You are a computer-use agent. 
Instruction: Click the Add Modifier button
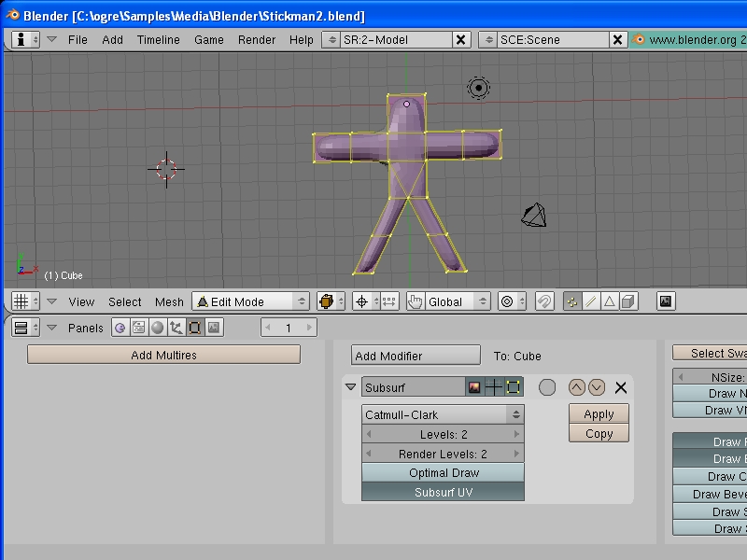tap(416, 356)
